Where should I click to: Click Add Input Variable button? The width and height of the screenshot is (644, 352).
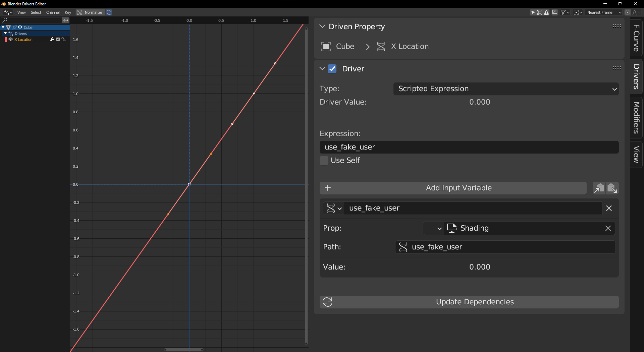pyautogui.click(x=453, y=188)
